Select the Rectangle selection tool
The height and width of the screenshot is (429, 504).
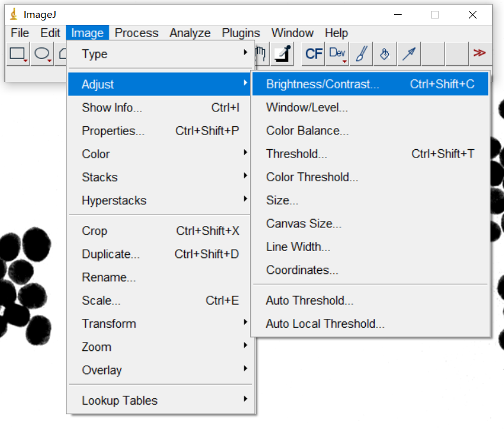click(17, 54)
